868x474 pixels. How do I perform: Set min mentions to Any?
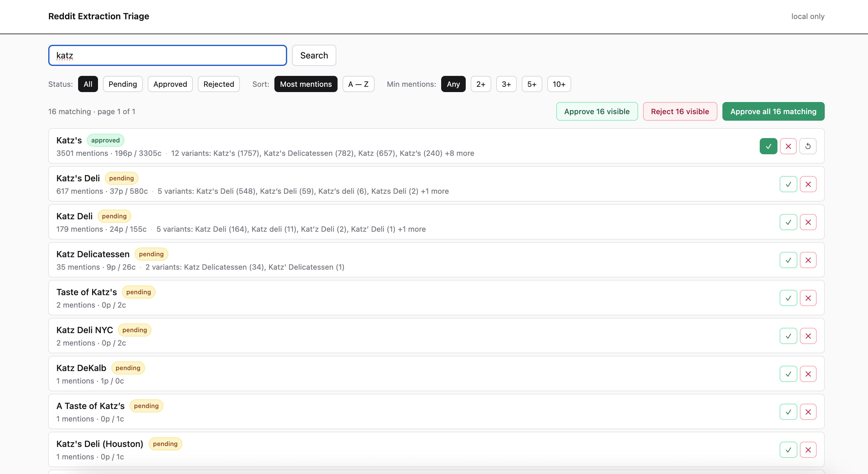453,84
